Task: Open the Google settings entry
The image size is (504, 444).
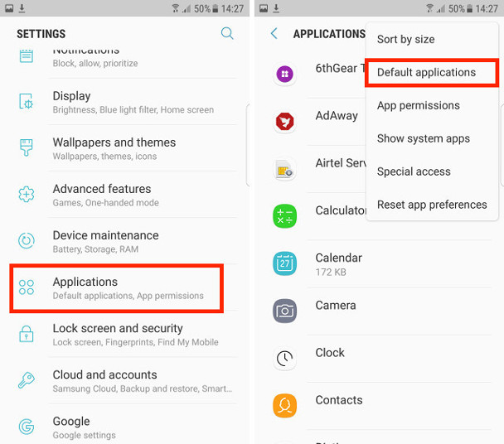Action: point(125,427)
